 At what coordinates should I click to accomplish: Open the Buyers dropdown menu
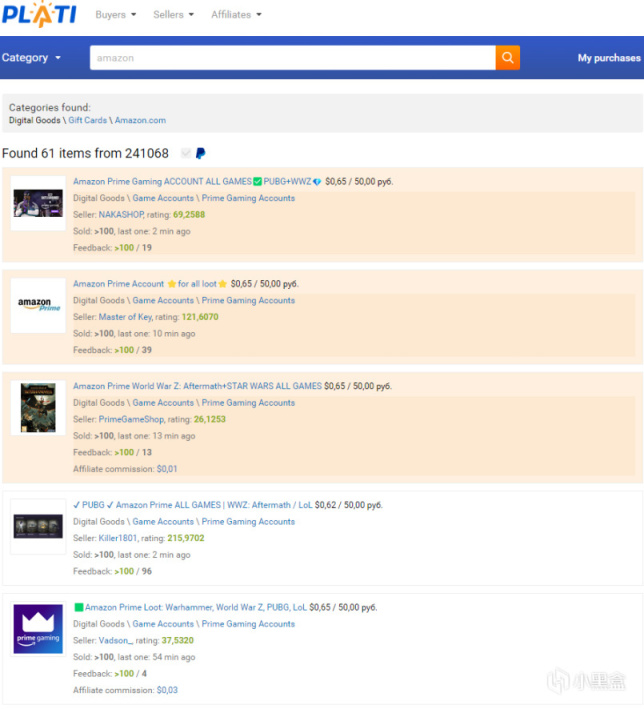tap(116, 14)
